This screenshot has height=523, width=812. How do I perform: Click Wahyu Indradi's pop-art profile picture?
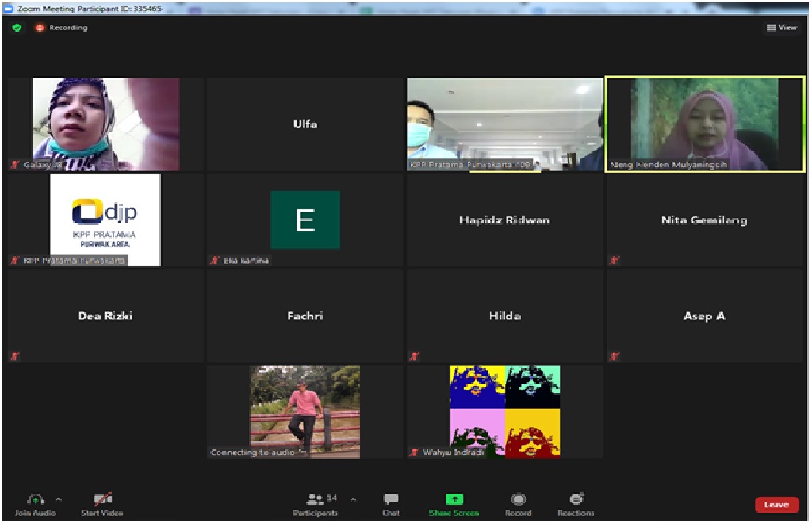505,410
